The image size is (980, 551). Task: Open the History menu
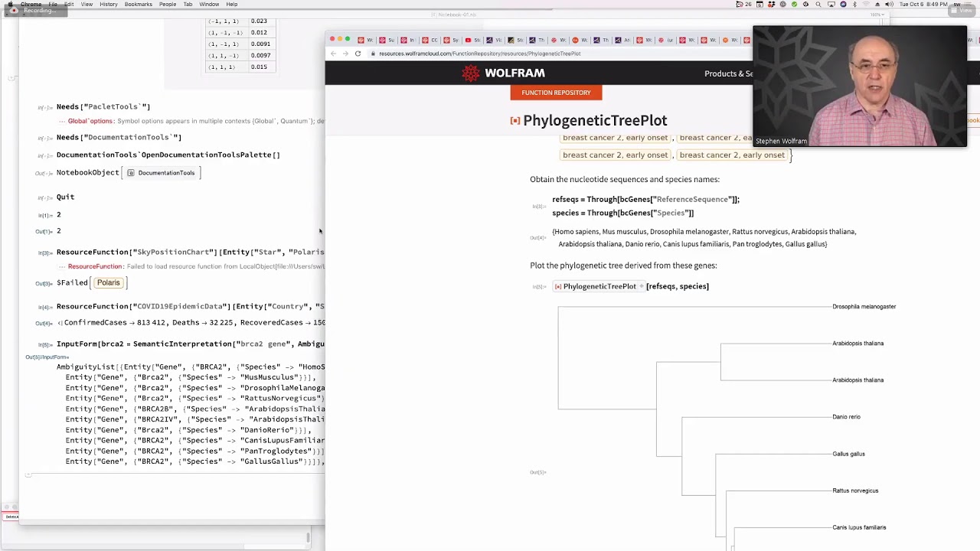109,5
